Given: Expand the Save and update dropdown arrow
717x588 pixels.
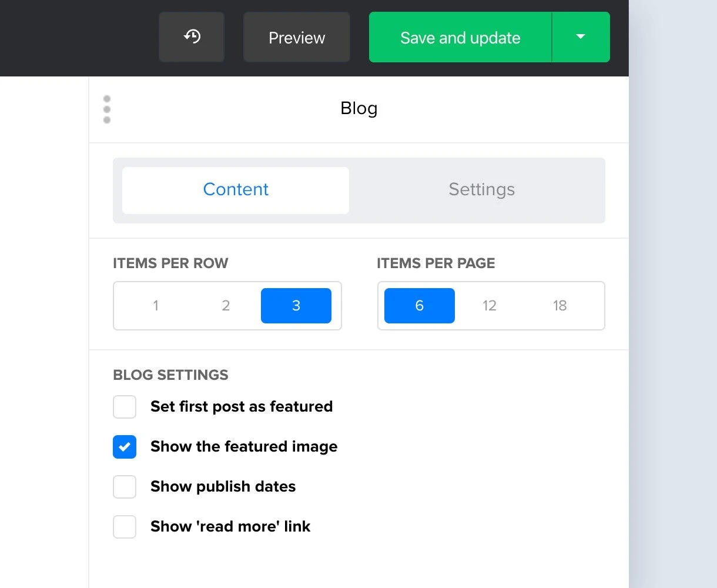Looking at the screenshot, I should click(581, 37).
